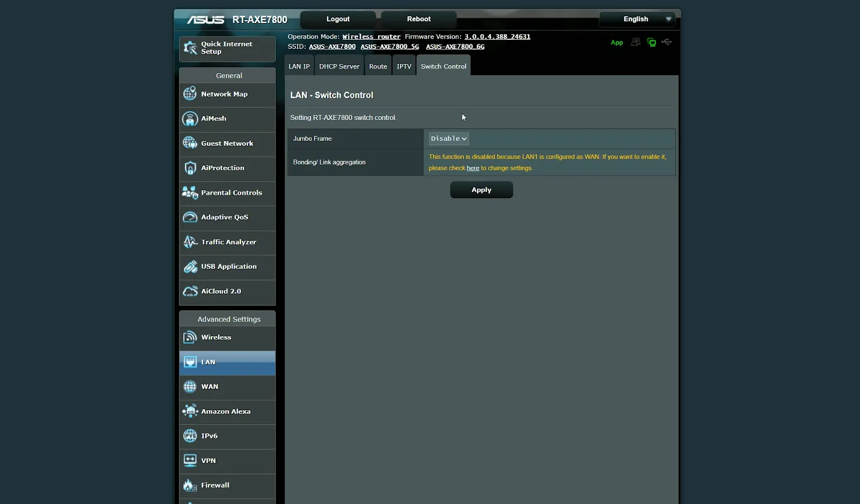Viewport: 860px width, 504px height.
Task: Select the Switch Control tab
Action: pos(443,66)
